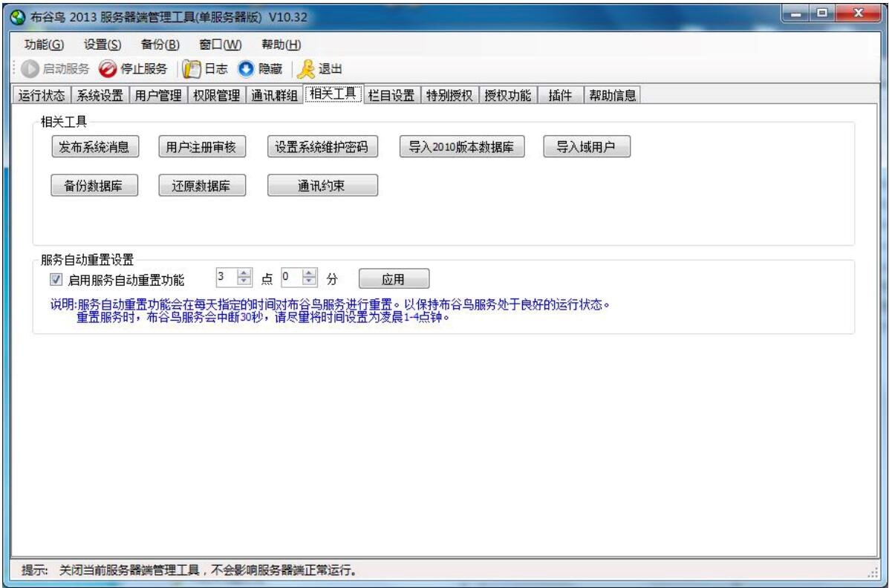Click the app globe icon in title bar
This screenshot has height=588, width=889.
[18, 17]
